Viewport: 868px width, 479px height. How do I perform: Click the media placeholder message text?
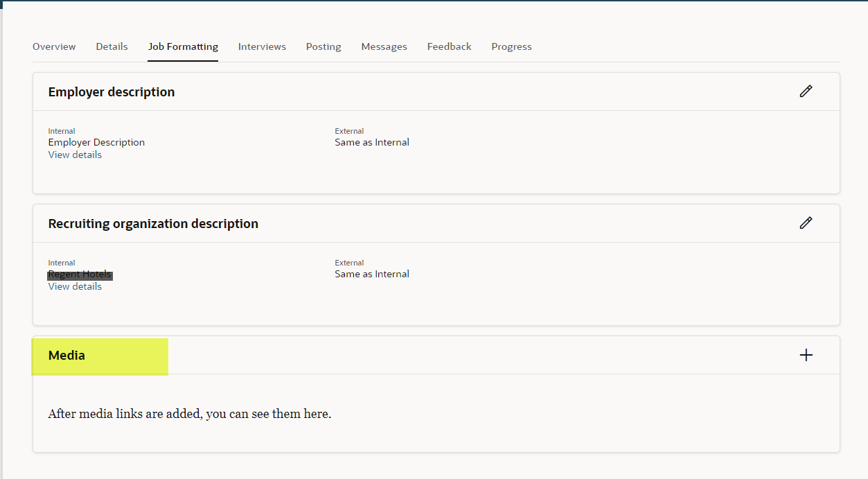[189, 413]
